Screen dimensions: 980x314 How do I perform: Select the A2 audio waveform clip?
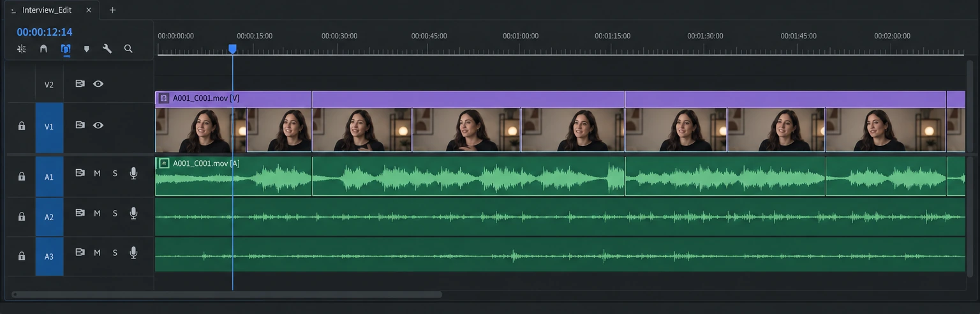[x=560, y=217]
